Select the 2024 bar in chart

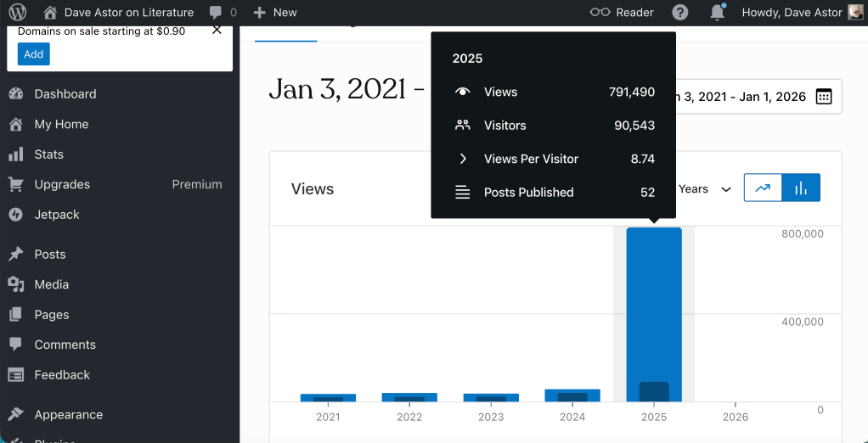[572, 395]
